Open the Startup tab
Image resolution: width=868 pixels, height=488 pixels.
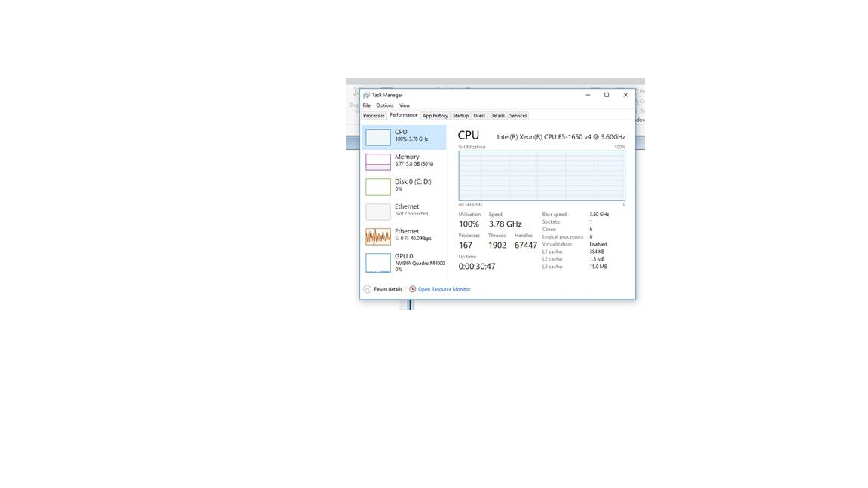point(460,115)
